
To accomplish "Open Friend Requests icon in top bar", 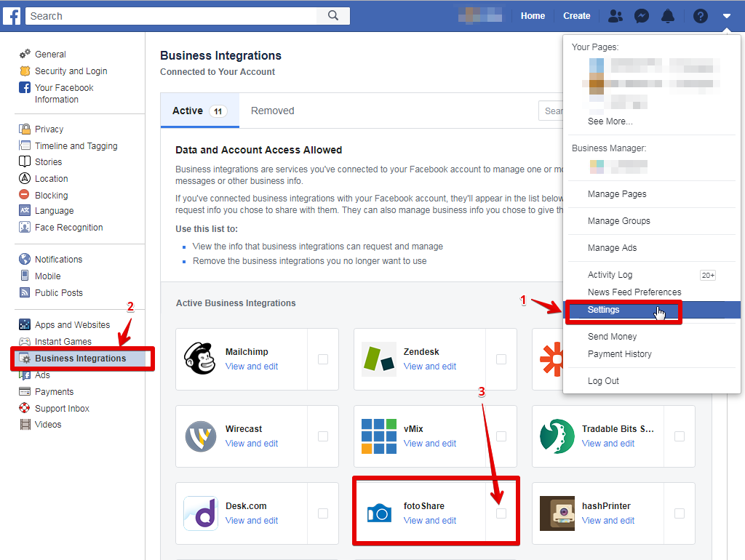I will pos(615,16).
